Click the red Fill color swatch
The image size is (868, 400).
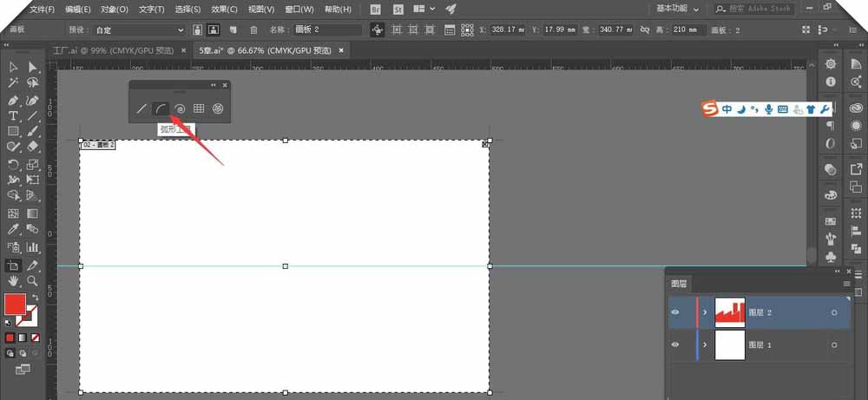coord(15,305)
